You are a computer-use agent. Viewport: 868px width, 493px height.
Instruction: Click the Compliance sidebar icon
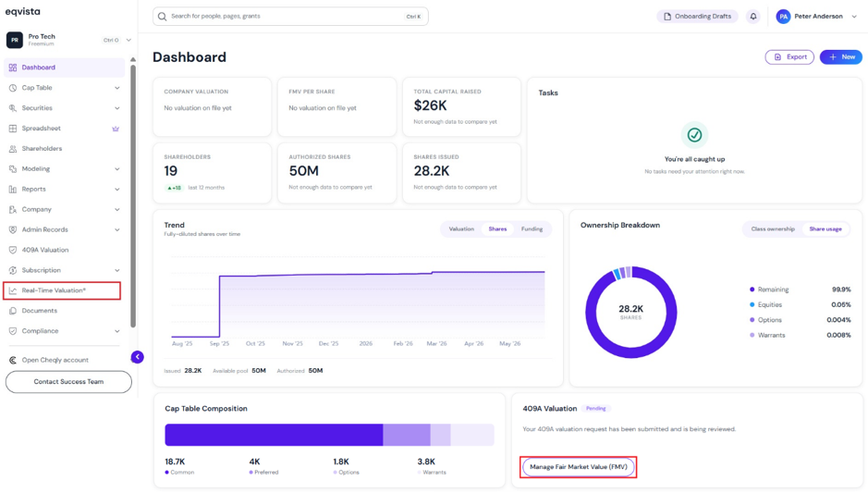pyautogui.click(x=13, y=331)
